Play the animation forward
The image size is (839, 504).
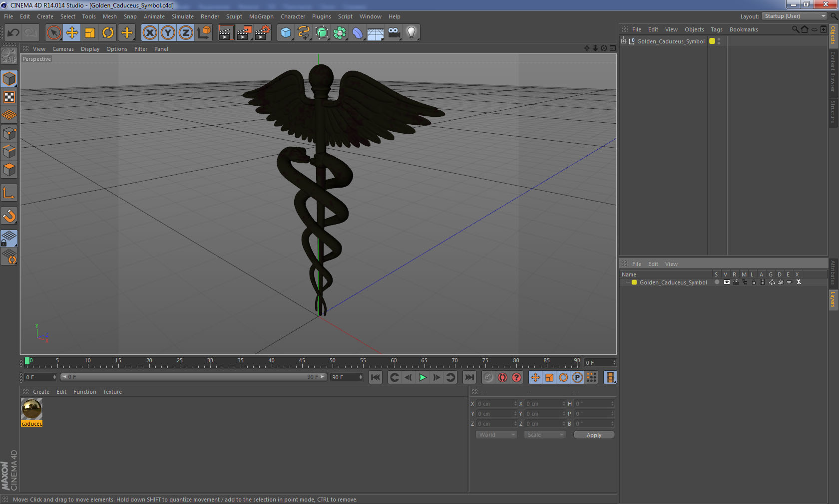pos(422,377)
